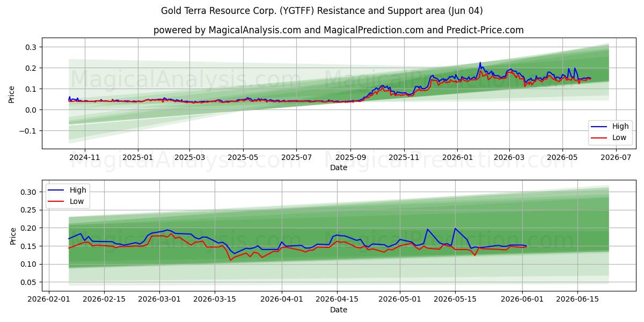Screen dimensions: 644x322
Task: Click the '0.10' price tick on bottom chart
Action: click(x=28, y=264)
